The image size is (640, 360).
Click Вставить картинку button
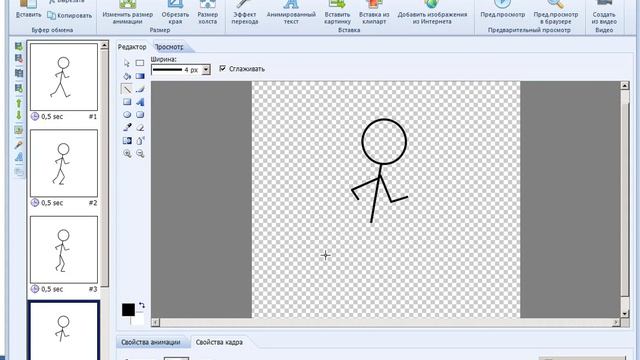pos(338,13)
